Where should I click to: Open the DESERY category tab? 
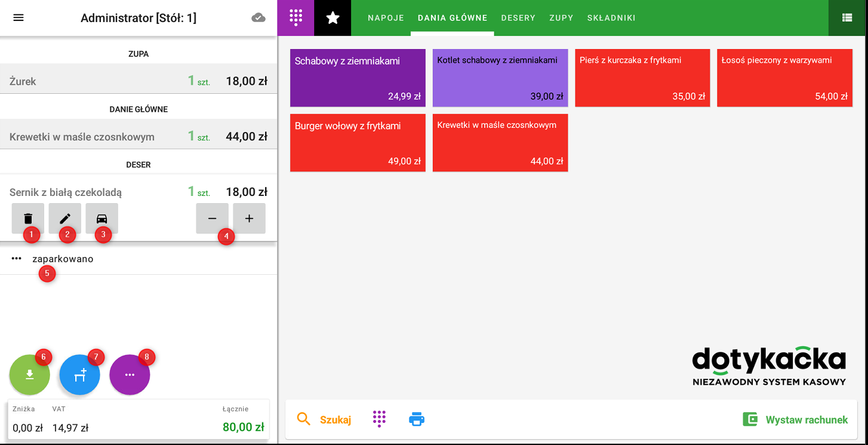tap(518, 18)
